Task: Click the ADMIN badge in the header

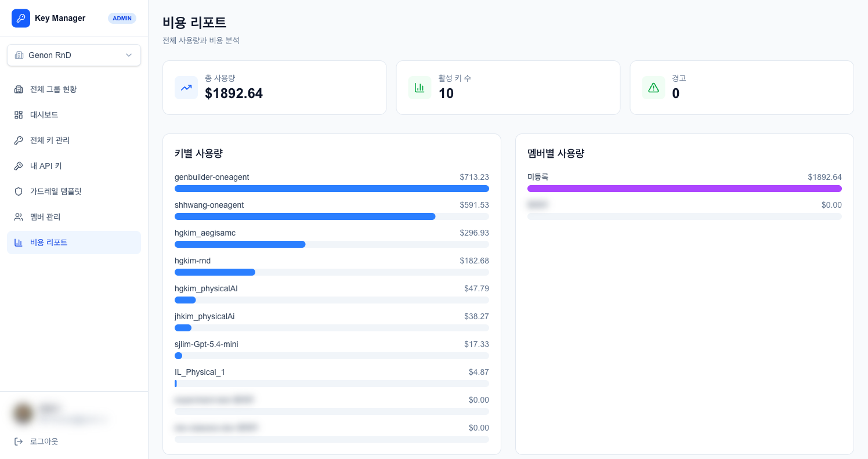Action: 122,18
